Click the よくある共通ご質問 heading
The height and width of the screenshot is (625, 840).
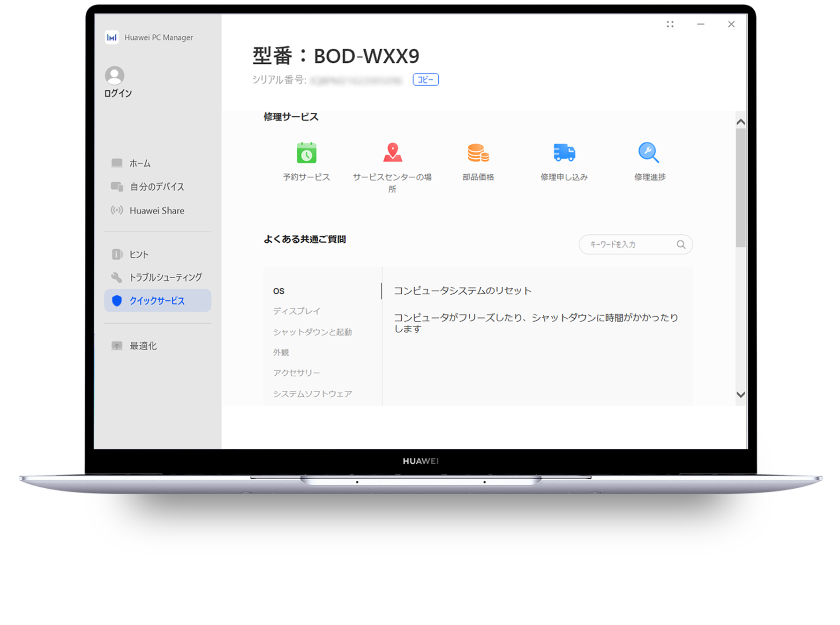pos(305,239)
